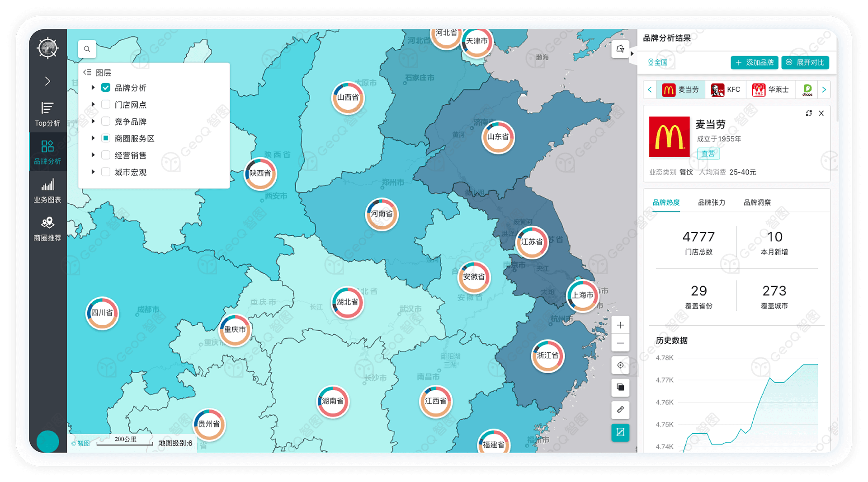The width and height of the screenshot is (868, 482).
Task: Switch to the 品牌洞察 tab
Action: 757,202
